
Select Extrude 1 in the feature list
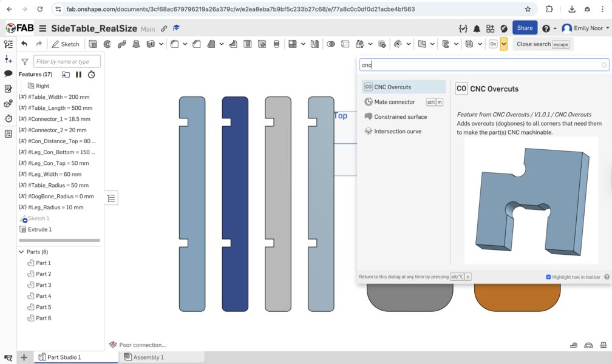pyautogui.click(x=39, y=229)
